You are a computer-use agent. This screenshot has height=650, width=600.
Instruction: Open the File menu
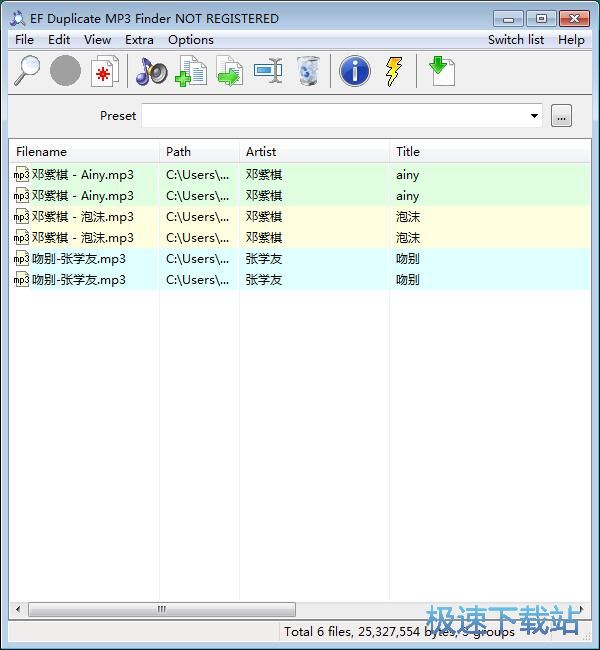(24, 40)
